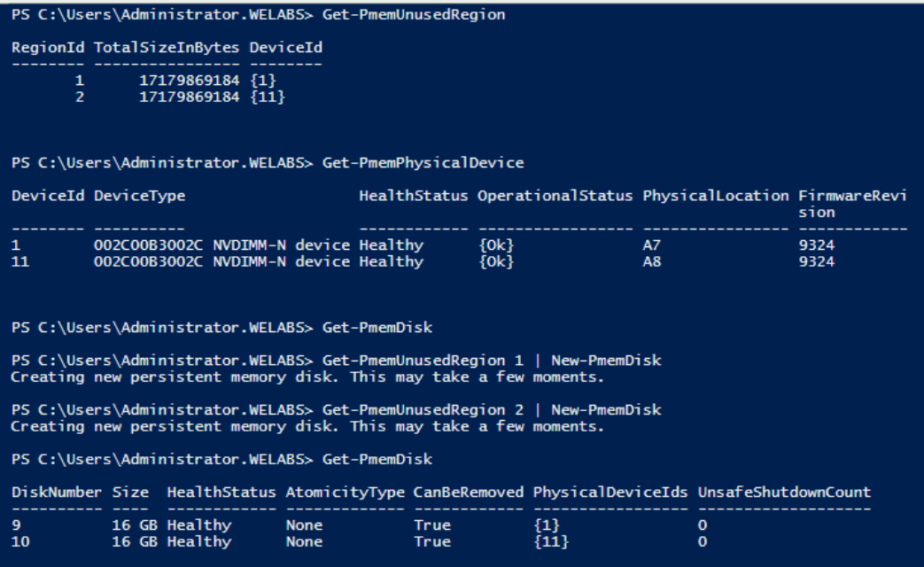
Task: Select the PhysicalDeviceIds column header
Action: click(x=610, y=493)
